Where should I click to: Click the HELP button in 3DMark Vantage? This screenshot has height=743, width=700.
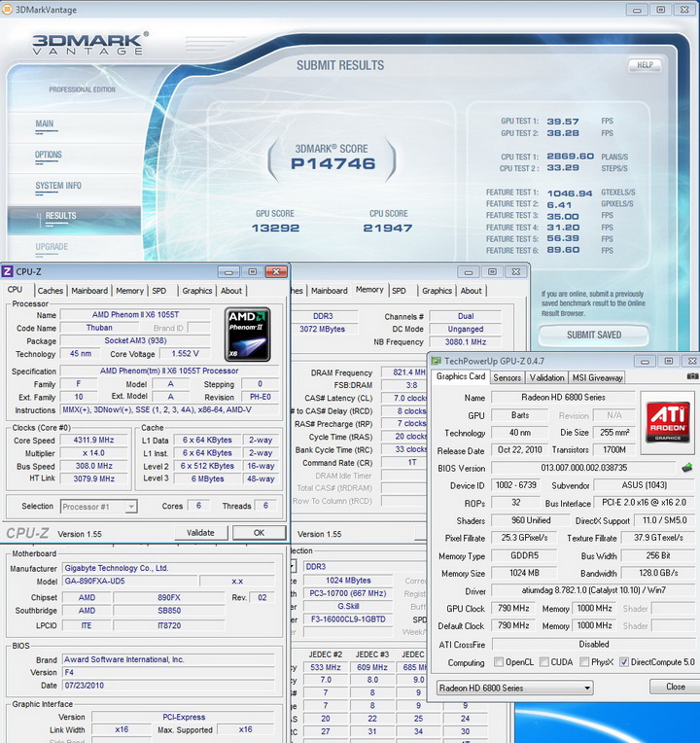click(645, 65)
